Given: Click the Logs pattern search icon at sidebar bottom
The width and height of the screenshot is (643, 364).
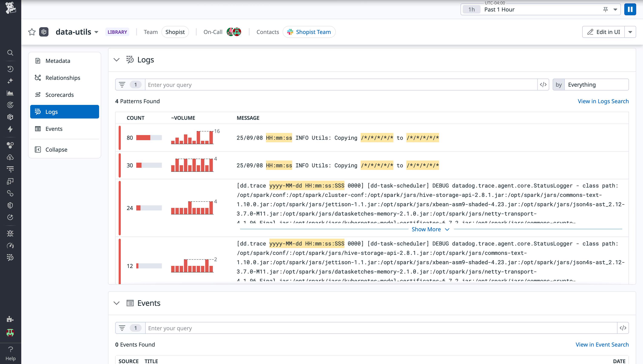Looking at the screenshot, I should [10, 258].
